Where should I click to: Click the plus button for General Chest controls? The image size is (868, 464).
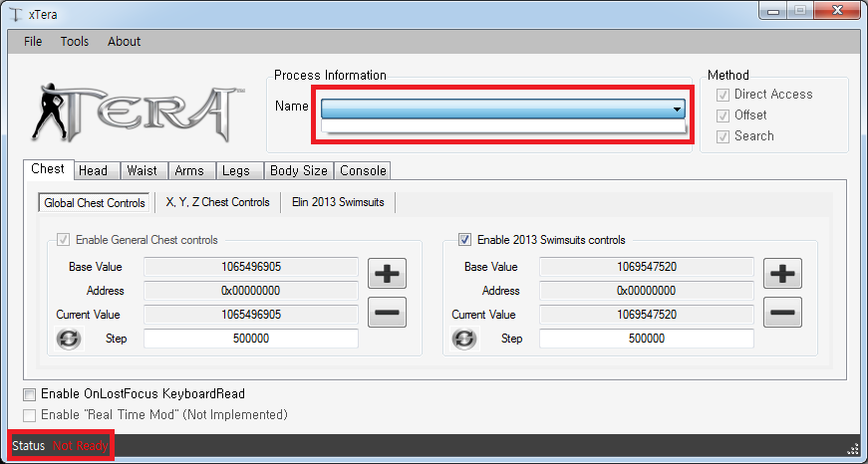pos(387,274)
